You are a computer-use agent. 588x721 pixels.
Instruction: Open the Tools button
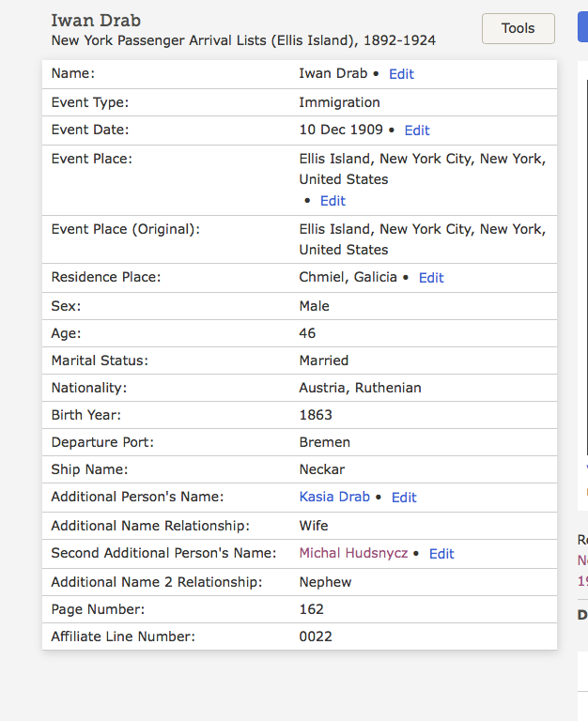pos(518,28)
